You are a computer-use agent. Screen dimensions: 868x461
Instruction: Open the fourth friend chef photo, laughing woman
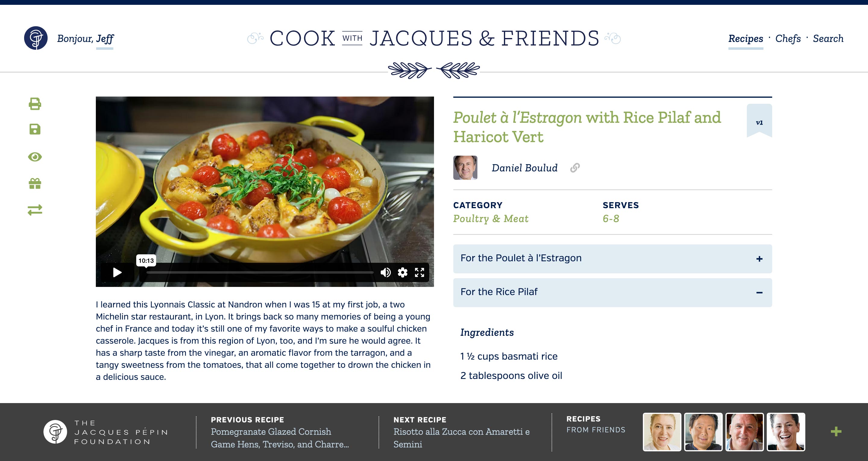pos(786,432)
